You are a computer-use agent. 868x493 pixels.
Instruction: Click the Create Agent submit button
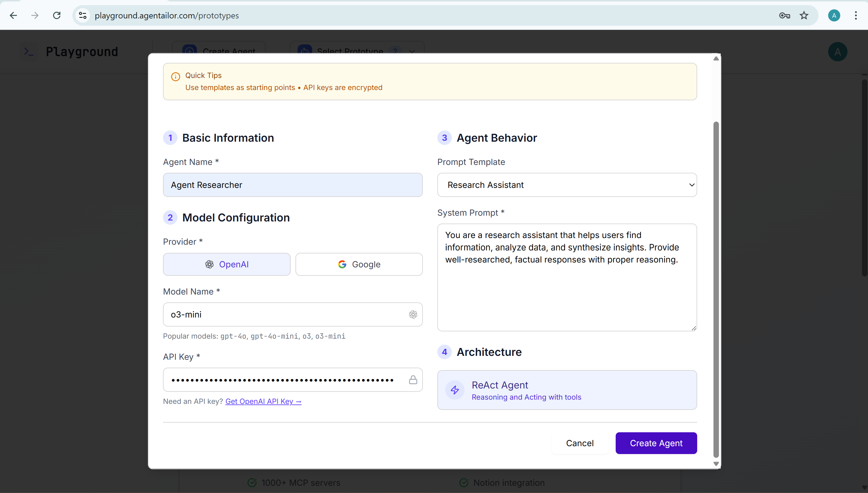pos(656,443)
